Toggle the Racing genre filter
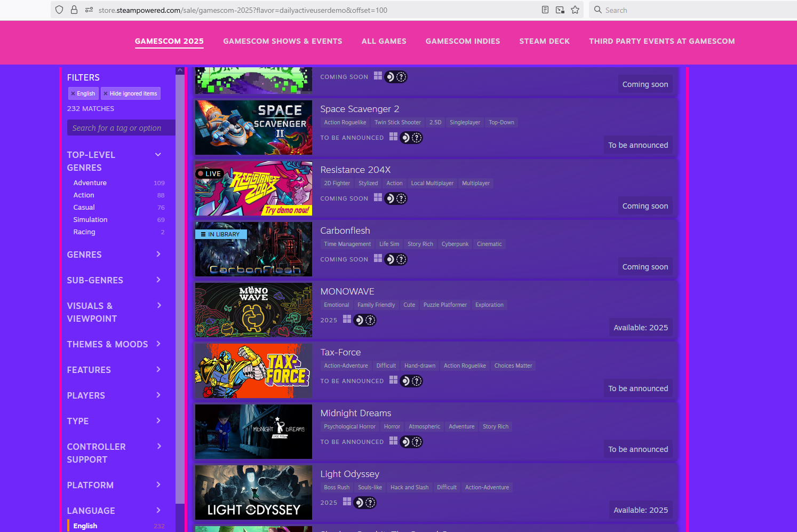The image size is (797, 532). pyautogui.click(x=84, y=232)
